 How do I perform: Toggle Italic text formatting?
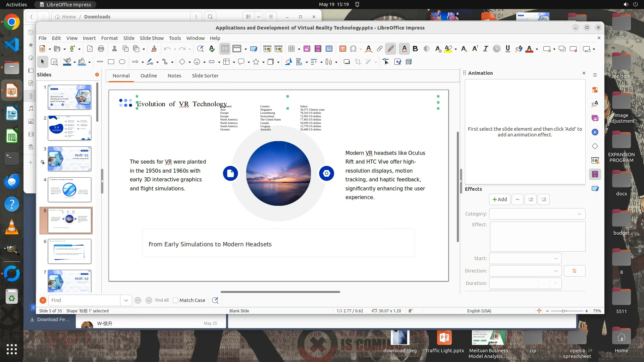click(485, 49)
